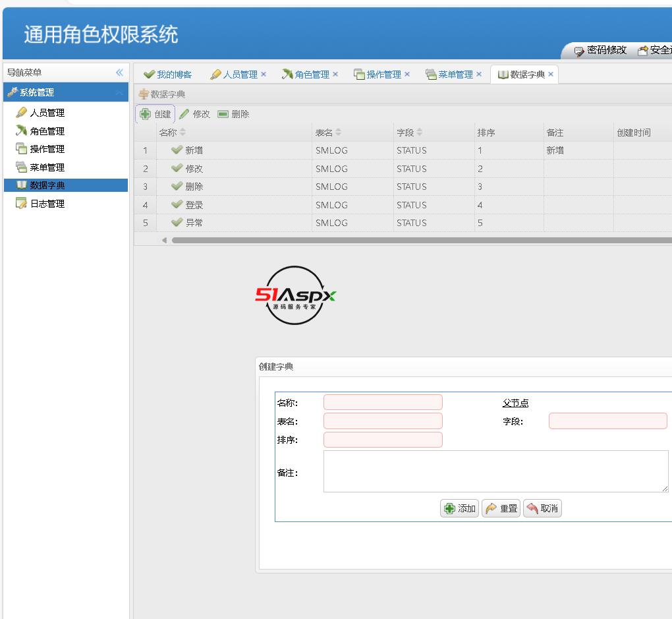672x619 pixels.
Task: Open Log Management sidebar item
Action: 47,204
